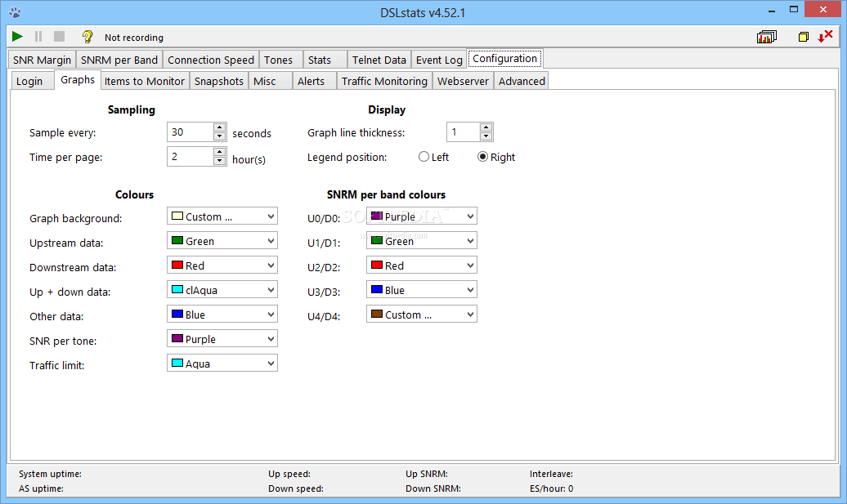Click the grey stop recording button

pyautogui.click(x=60, y=36)
